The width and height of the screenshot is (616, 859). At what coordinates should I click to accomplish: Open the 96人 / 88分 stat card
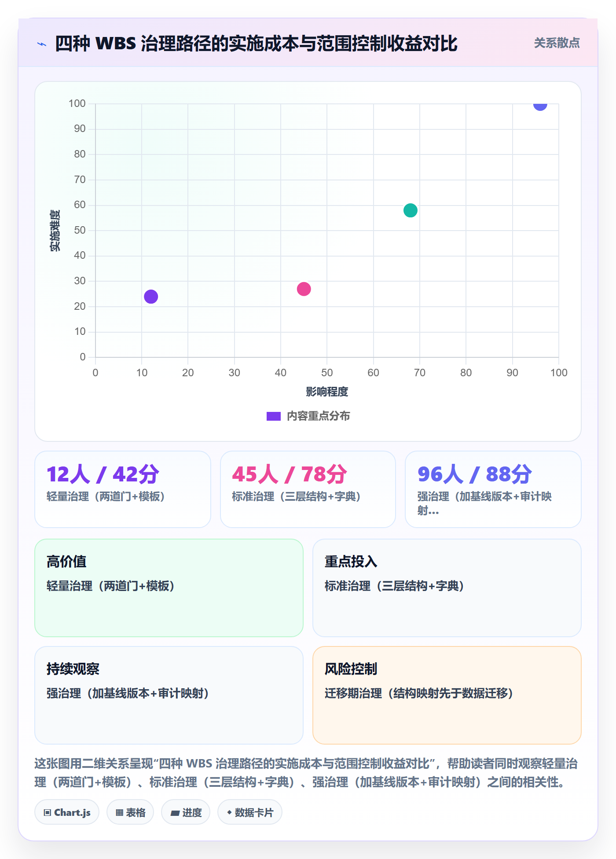coord(493,489)
